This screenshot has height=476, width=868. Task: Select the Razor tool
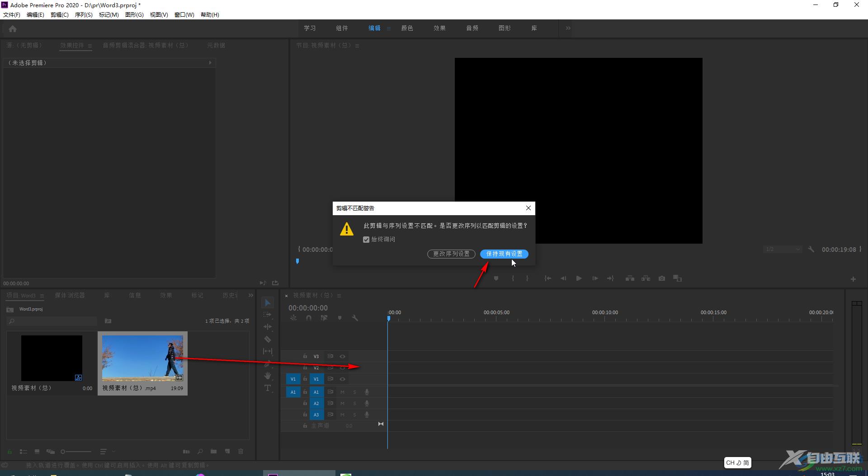point(268,339)
